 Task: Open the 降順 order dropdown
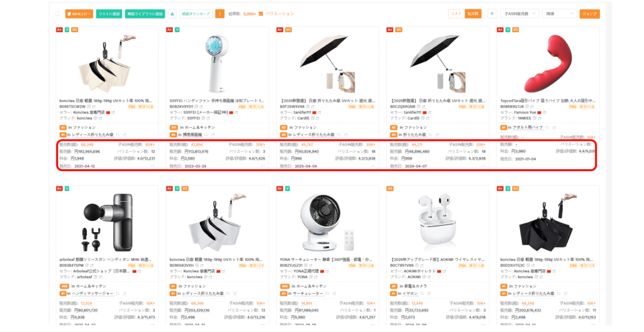[559, 14]
